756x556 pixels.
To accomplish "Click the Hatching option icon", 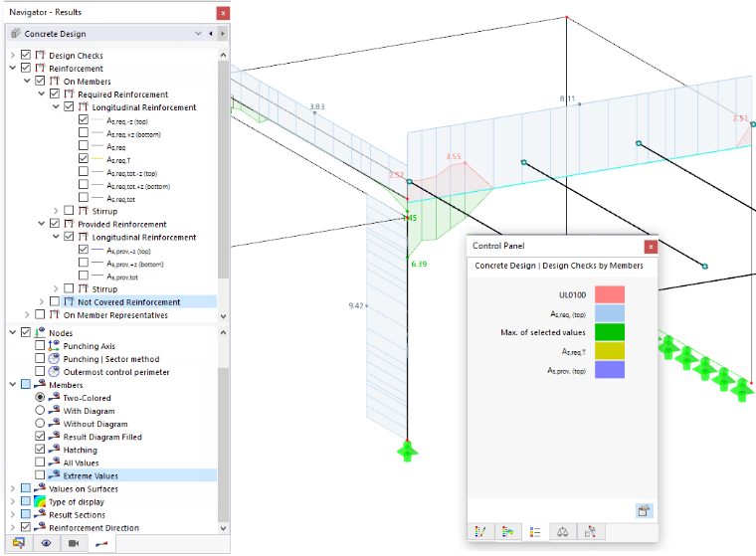I will coord(54,449).
